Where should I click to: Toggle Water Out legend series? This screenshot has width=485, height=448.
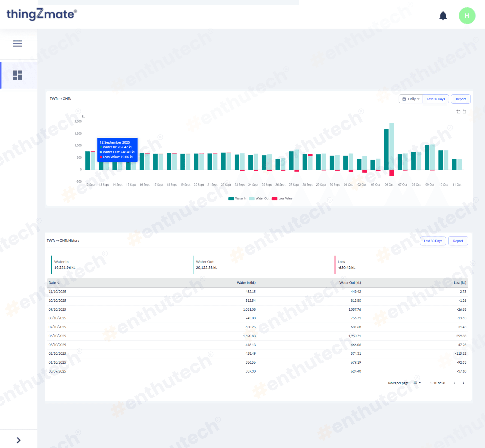tap(259, 199)
